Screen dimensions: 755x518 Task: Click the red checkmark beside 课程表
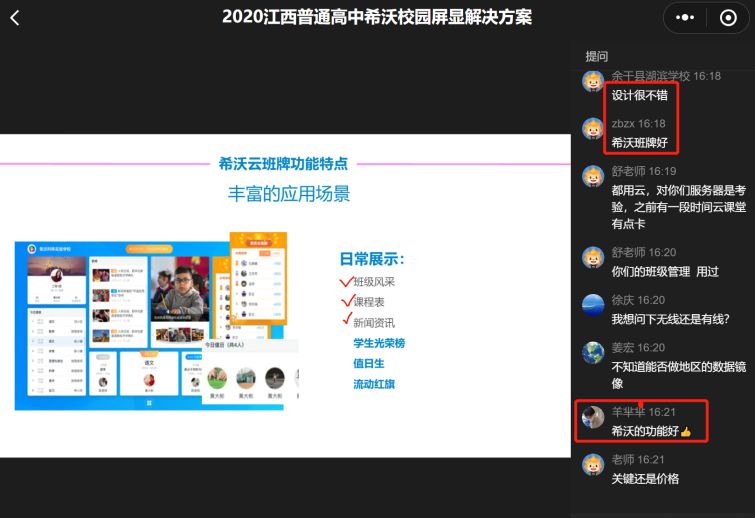pos(347,301)
